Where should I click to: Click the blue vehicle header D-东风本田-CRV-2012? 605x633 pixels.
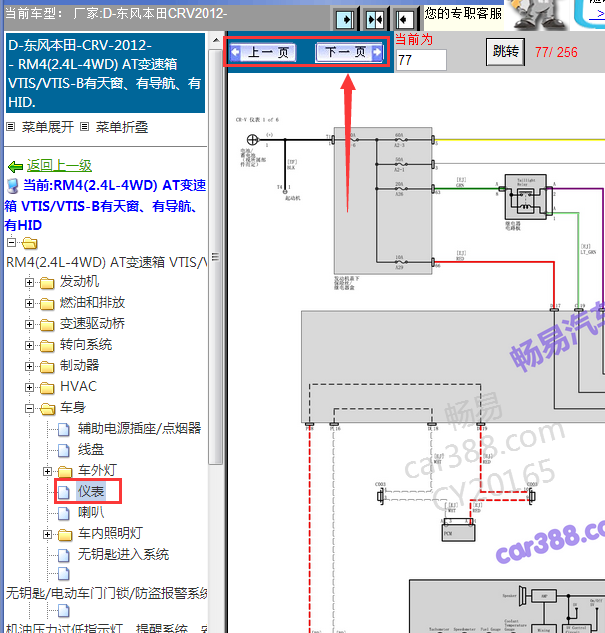105,73
